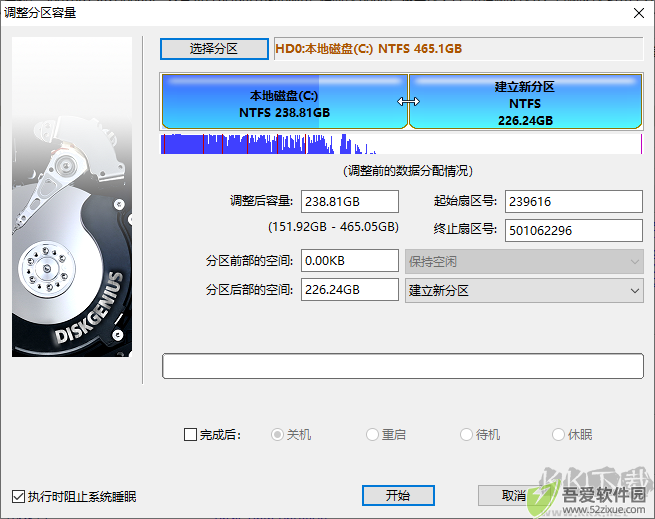Select the 本地磁盘(C:) partition block
Image resolution: width=655 pixels, height=519 pixels.
click(x=284, y=102)
